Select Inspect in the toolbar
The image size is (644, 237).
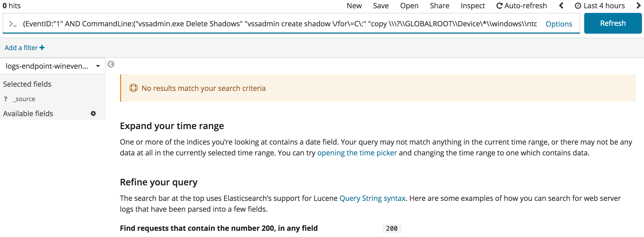(x=473, y=5)
